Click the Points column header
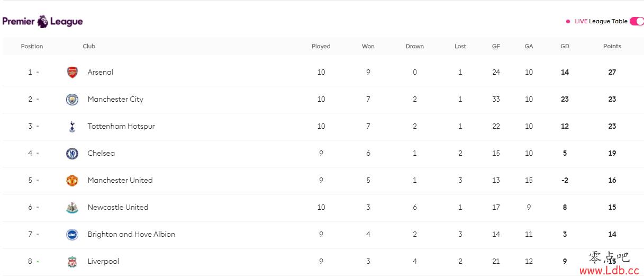 coord(612,46)
